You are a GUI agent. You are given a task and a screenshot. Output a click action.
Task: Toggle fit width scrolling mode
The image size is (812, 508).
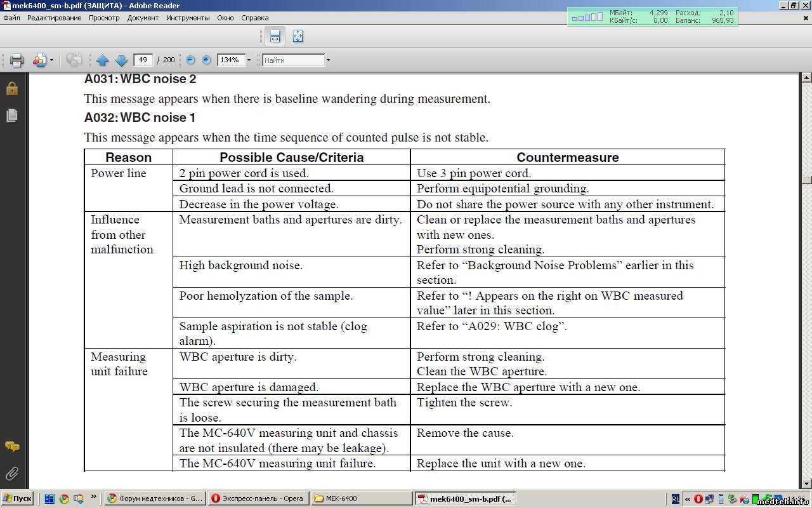click(275, 36)
